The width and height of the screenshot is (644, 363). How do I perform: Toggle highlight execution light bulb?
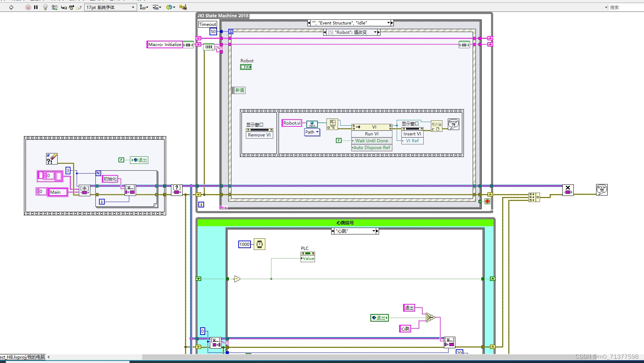click(45, 7)
